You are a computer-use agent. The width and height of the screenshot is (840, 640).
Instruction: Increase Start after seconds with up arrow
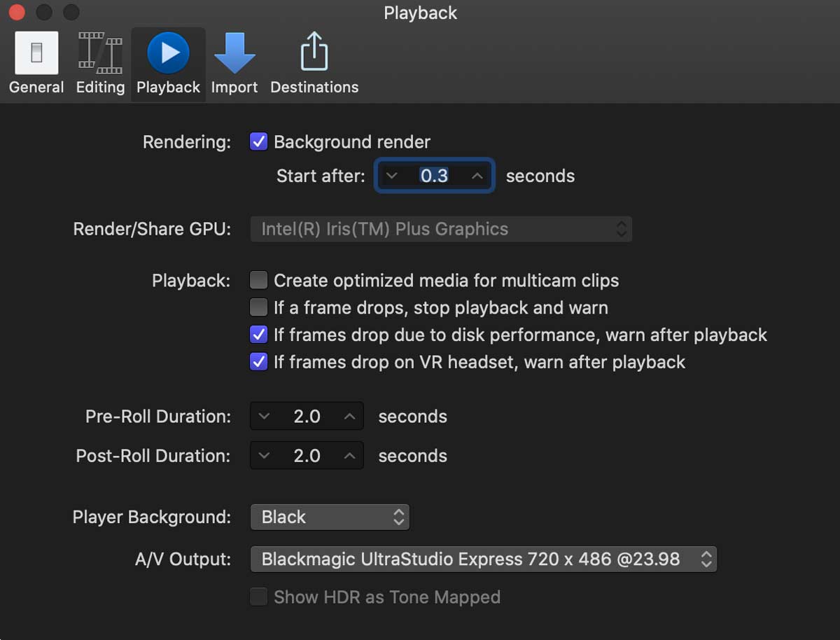(477, 176)
